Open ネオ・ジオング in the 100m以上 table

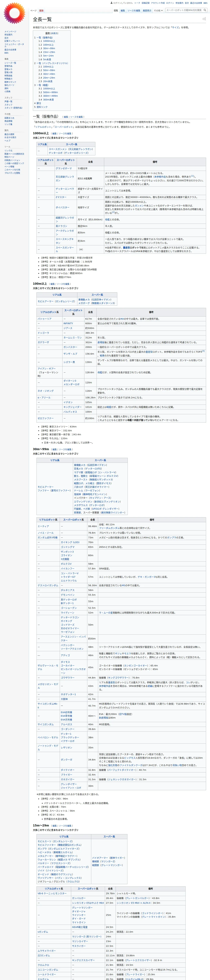tap(46, 391)
